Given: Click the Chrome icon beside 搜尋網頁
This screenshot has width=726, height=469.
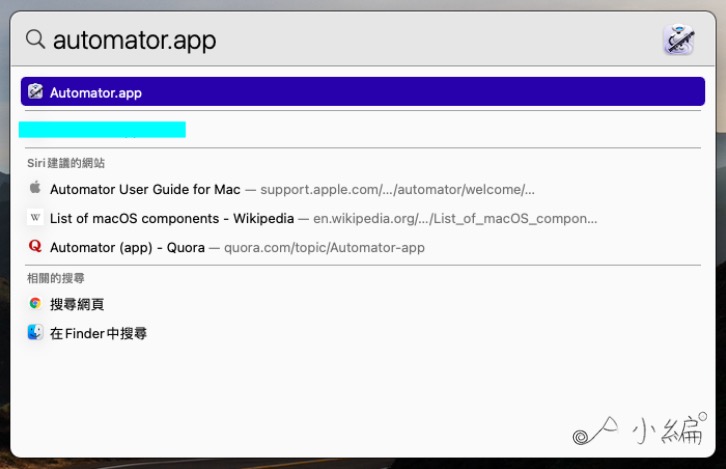Looking at the screenshot, I should 35,303.
